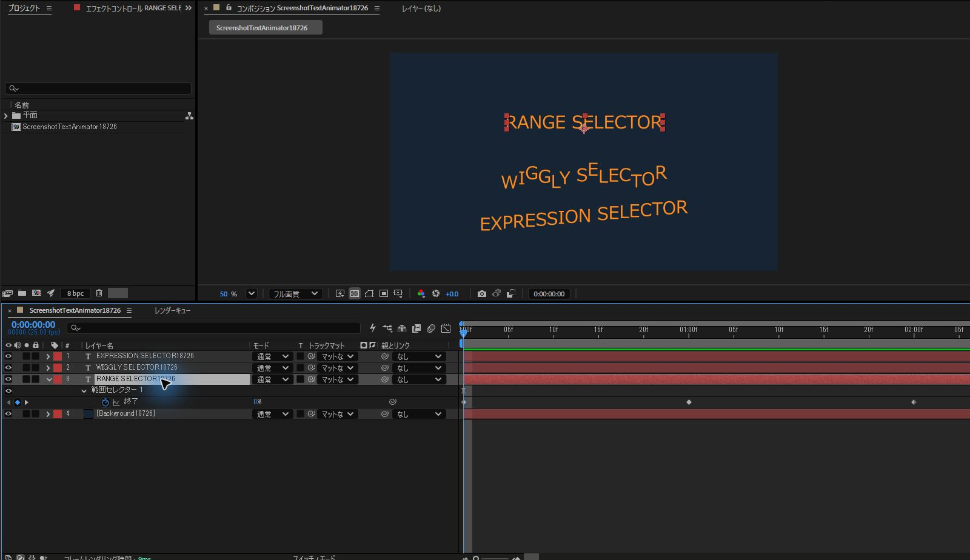The height and width of the screenshot is (560, 970).
Task: Take a snapshot with camera icon
Action: pyautogui.click(x=482, y=293)
